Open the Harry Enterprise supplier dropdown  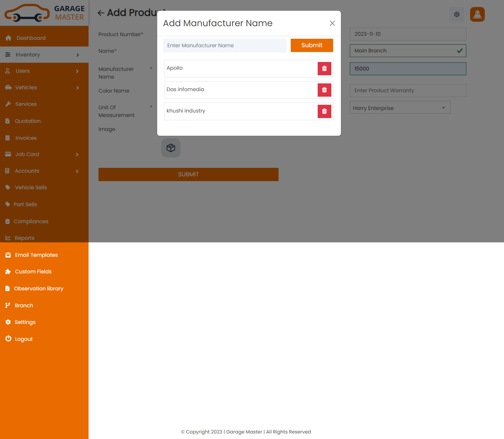pos(400,108)
